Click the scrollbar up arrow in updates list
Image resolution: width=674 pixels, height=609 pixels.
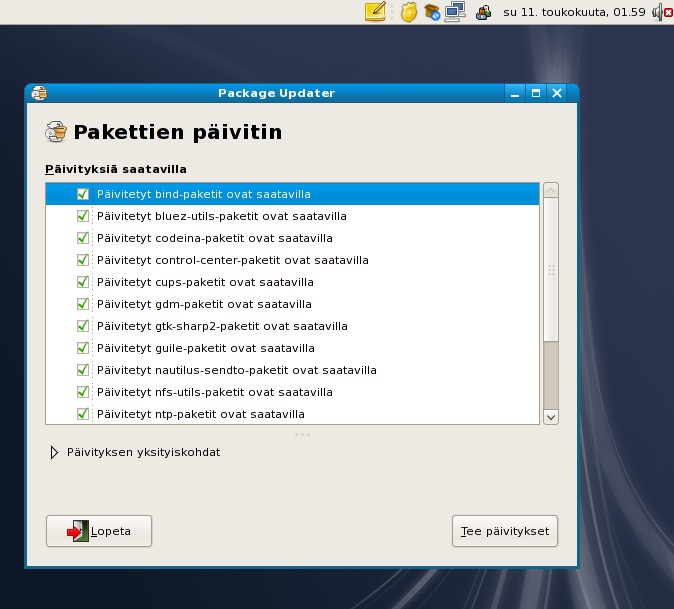pyautogui.click(x=550, y=190)
